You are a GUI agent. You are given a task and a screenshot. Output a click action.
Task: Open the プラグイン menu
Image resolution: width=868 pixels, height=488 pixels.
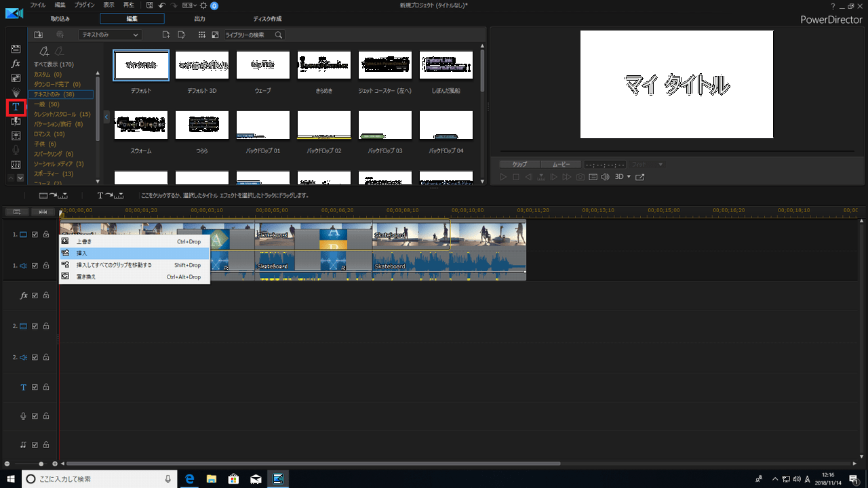click(85, 5)
